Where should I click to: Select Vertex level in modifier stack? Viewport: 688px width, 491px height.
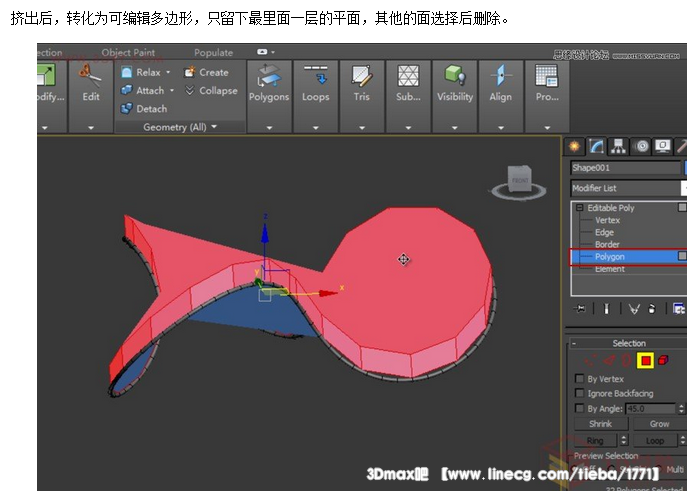coord(607,220)
